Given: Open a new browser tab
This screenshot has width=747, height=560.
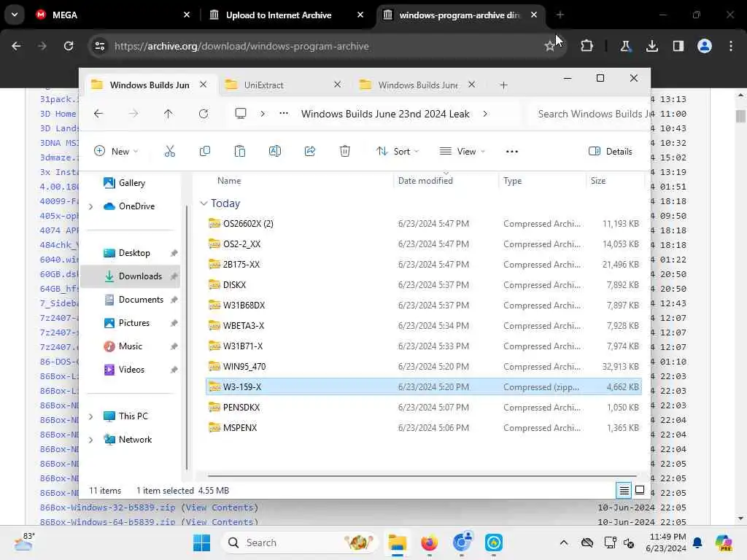Looking at the screenshot, I should [x=560, y=15].
